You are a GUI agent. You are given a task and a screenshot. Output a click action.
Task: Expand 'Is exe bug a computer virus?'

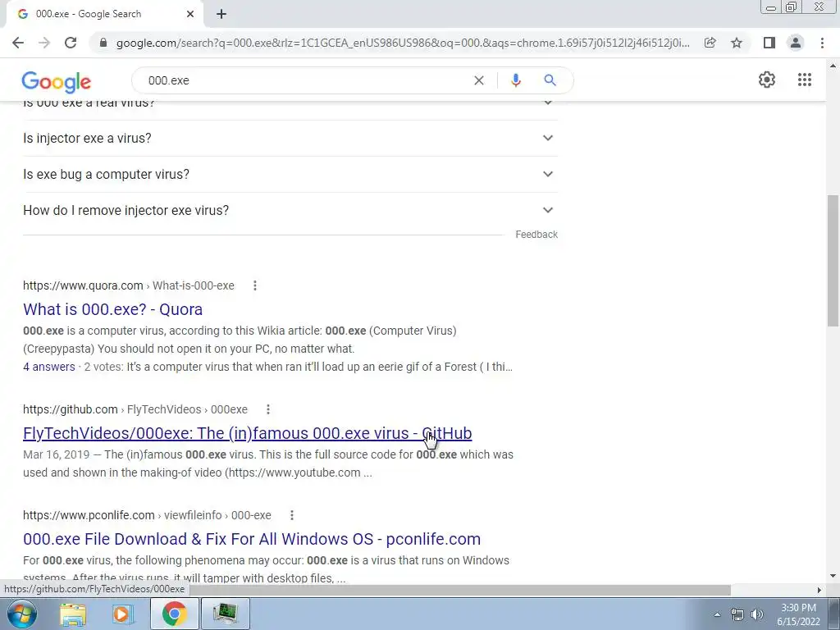pos(290,174)
